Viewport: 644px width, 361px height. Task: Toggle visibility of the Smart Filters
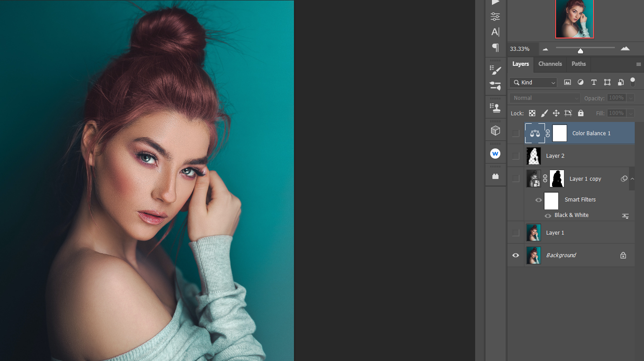point(539,201)
